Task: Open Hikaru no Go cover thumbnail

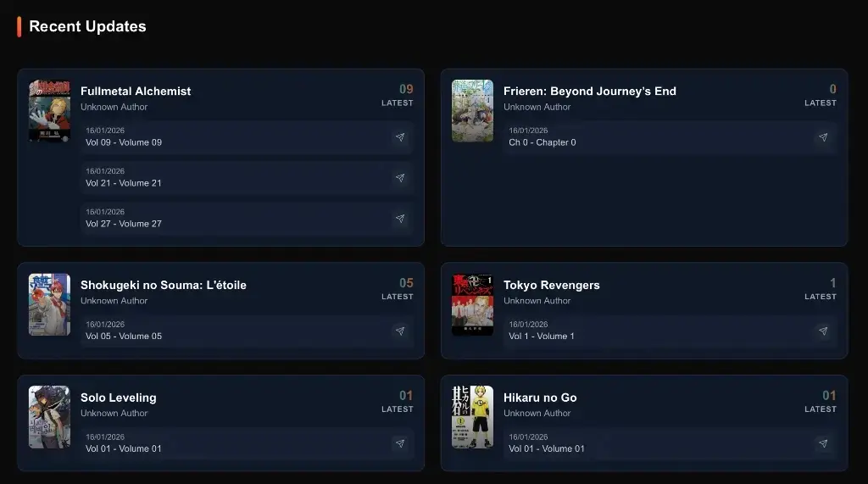Action: click(x=472, y=417)
